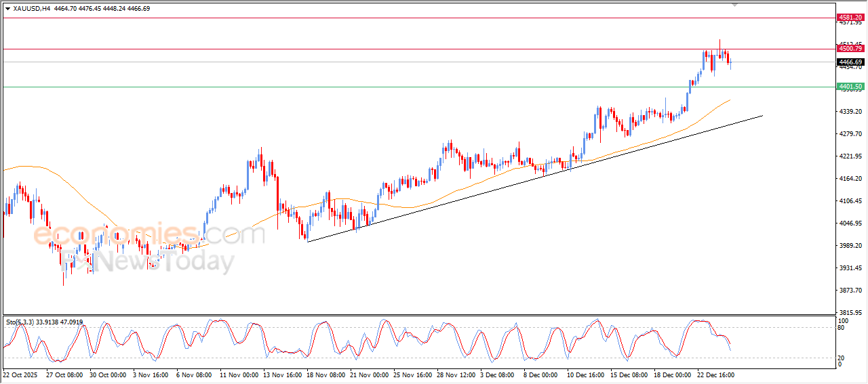Screen dimensions: 868x384
Task: Click the grey chart shift marker at top
Action: click(x=734, y=5)
